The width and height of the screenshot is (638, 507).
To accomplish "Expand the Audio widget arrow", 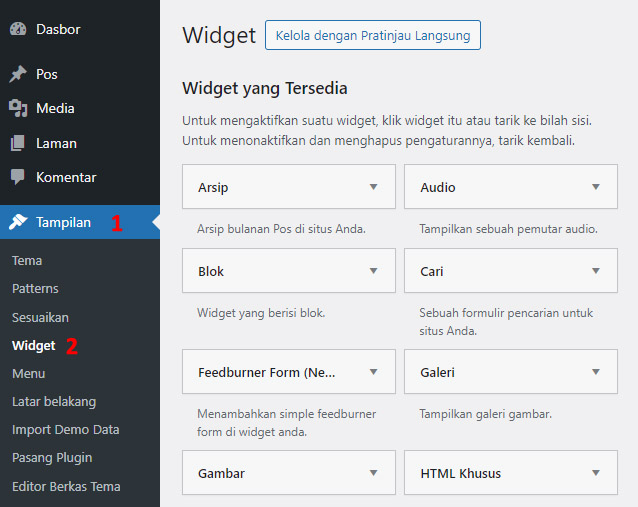I will (x=596, y=187).
